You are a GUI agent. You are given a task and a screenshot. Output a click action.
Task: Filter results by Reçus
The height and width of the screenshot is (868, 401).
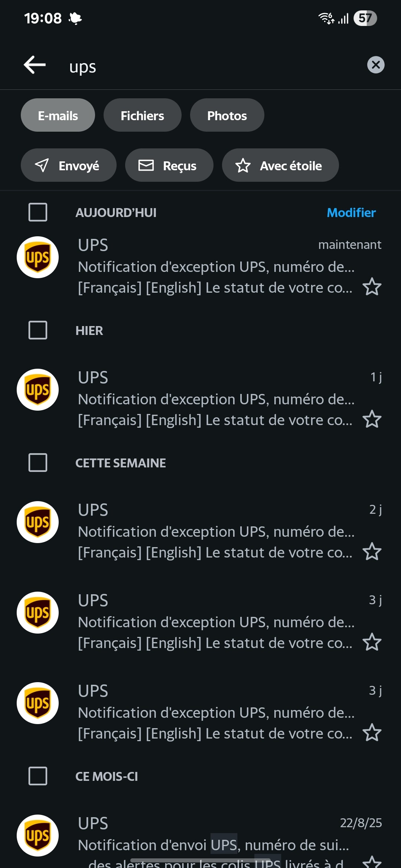169,165
